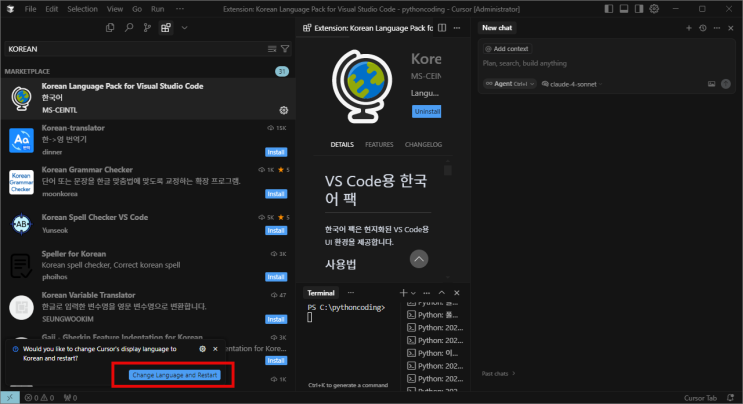Close the terminal panel
Screen dimensions: 743x404
pos(457,293)
